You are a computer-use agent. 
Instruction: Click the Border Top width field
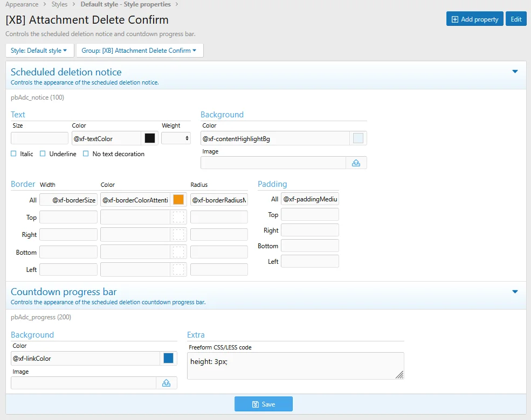tap(68, 217)
